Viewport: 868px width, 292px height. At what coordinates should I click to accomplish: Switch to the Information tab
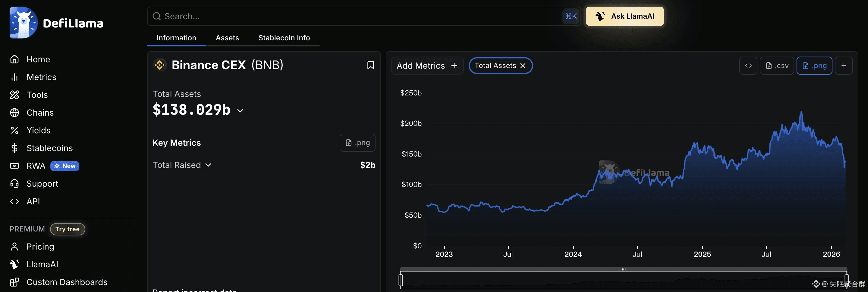(176, 38)
